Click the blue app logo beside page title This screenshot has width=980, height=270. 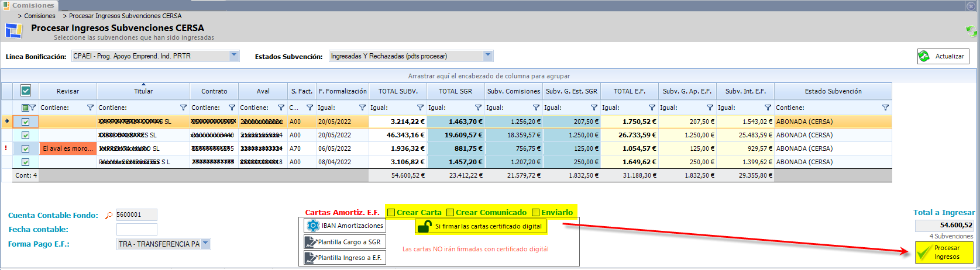tap(13, 30)
